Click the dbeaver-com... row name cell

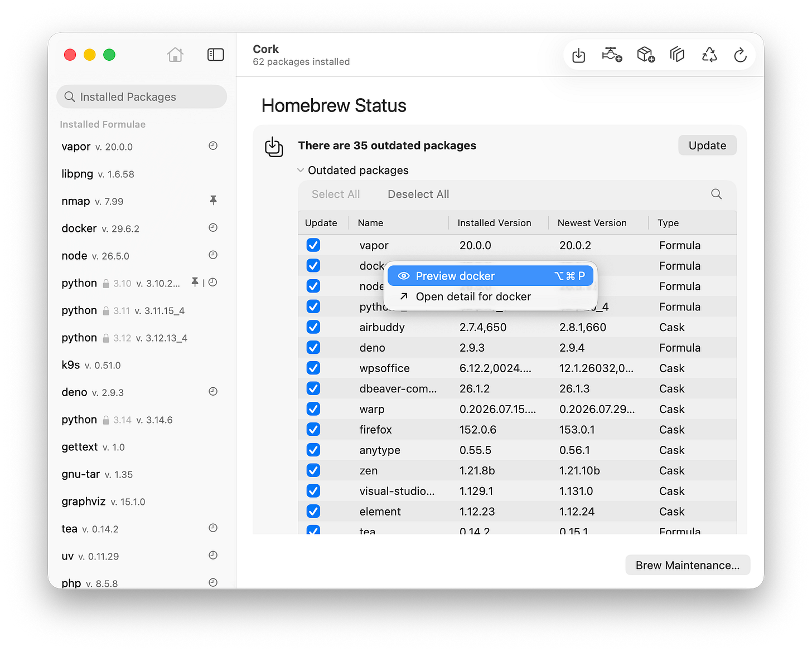398,388
